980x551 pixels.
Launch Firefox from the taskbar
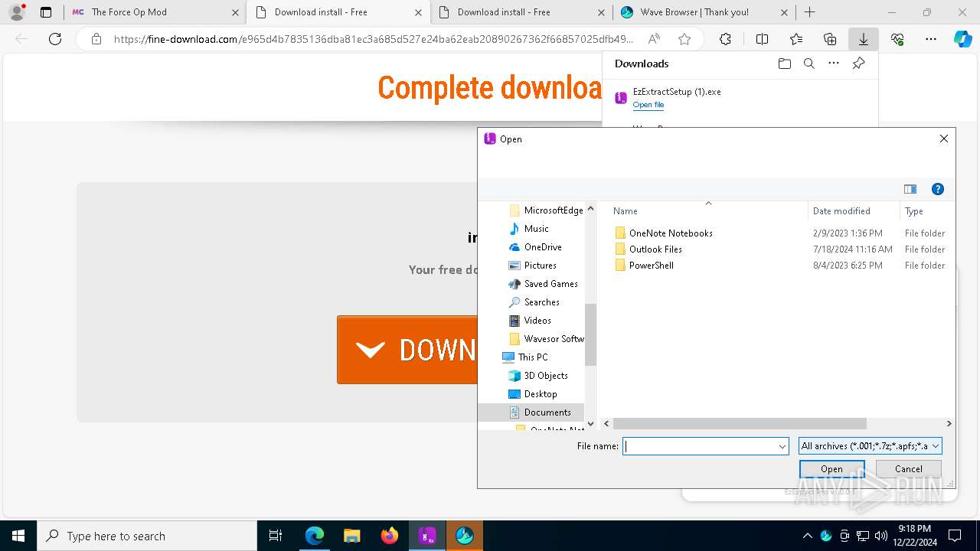coord(390,536)
